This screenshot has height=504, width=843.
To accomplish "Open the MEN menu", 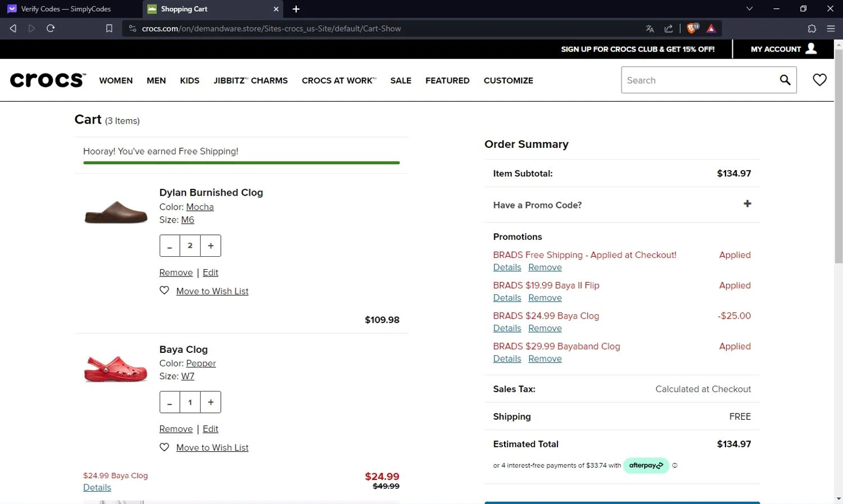I will coord(156,80).
